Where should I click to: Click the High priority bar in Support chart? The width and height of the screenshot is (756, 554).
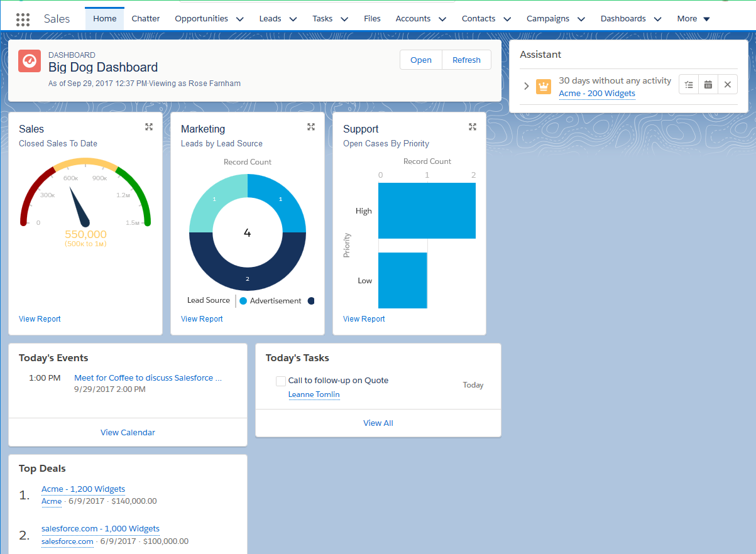click(x=427, y=211)
